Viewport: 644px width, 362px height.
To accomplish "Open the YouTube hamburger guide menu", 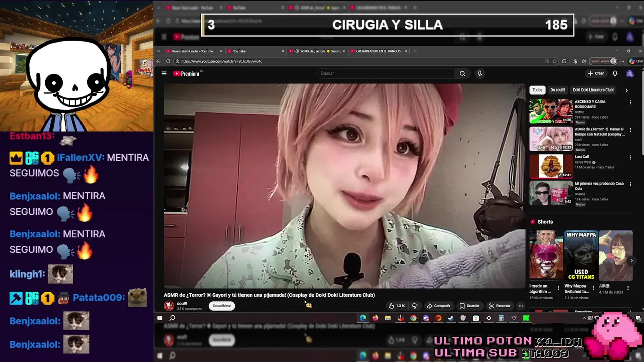I will tap(164, 73).
